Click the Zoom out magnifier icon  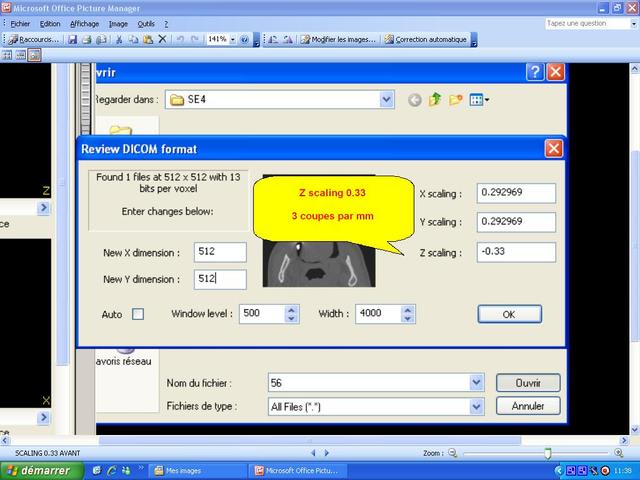point(452,453)
